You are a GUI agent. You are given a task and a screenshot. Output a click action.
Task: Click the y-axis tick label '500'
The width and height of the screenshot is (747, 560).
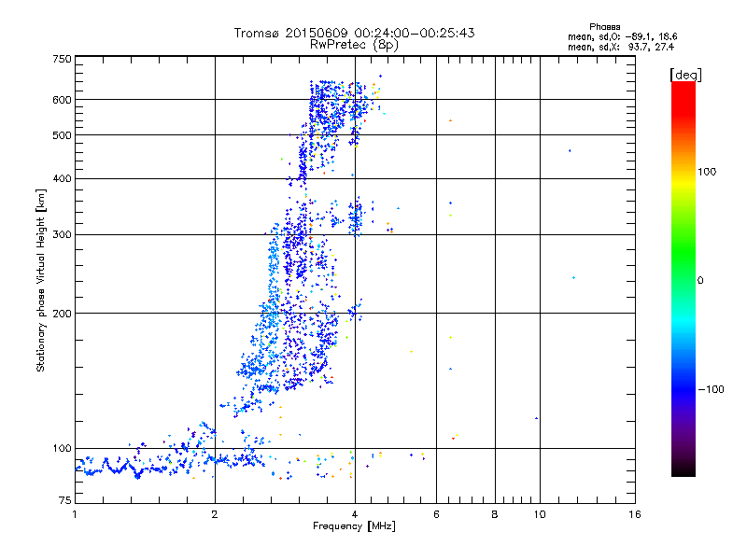pyautogui.click(x=62, y=135)
